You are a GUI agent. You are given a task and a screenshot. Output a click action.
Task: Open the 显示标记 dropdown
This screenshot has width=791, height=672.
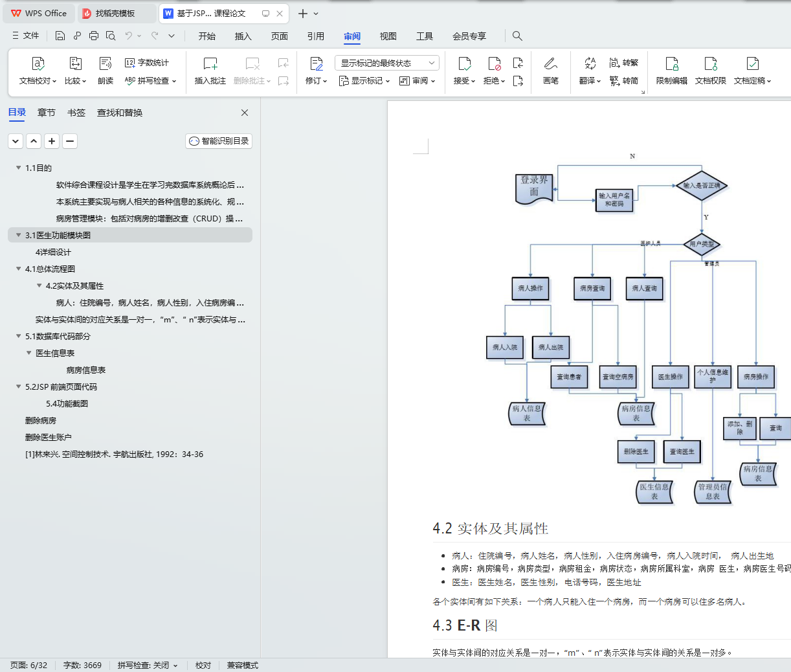click(364, 81)
